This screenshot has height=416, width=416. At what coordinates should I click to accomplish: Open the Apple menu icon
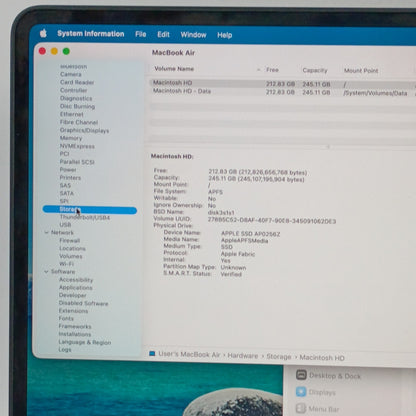43,33
